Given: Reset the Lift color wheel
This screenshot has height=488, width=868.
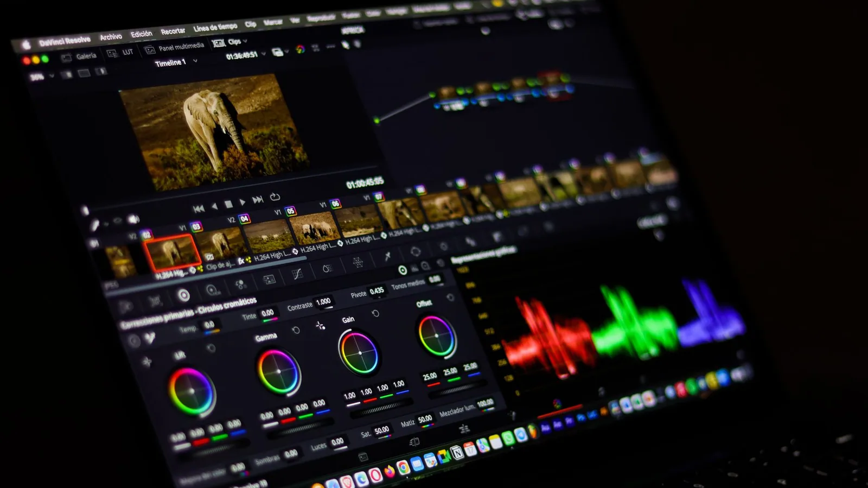Looking at the screenshot, I should click(211, 348).
